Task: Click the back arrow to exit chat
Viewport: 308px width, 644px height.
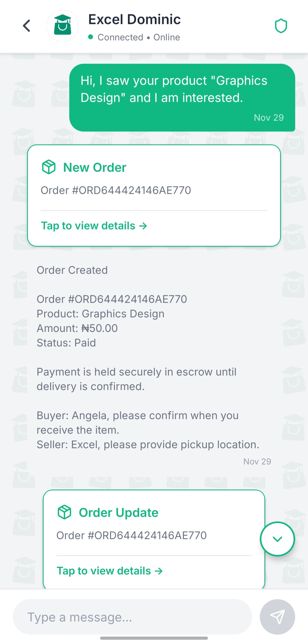Action: (26, 26)
